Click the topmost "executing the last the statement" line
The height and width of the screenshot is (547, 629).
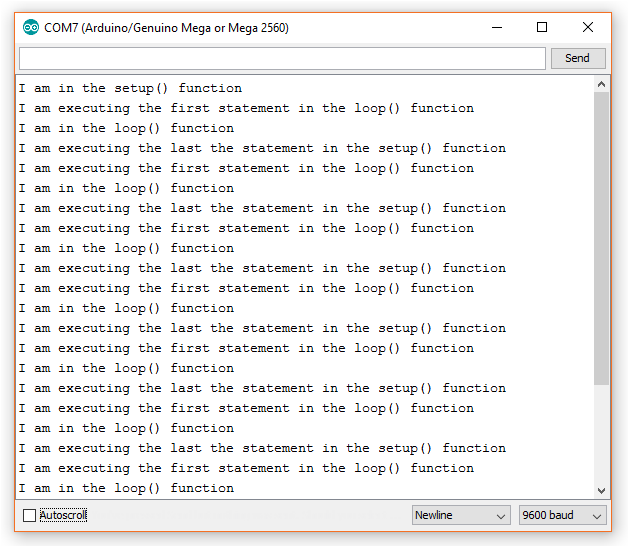pos(262,148)
